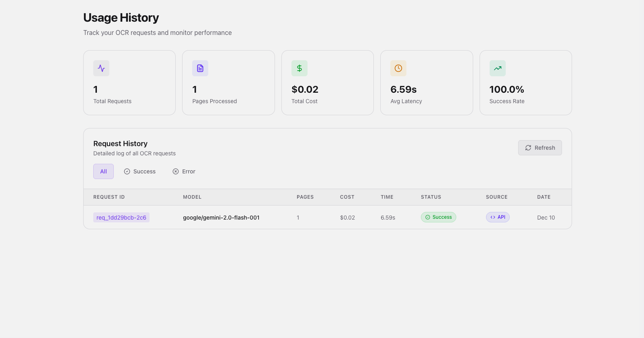Click the API source badge
The width and height of the screenshot is (644, 338).
click(498, 217)
